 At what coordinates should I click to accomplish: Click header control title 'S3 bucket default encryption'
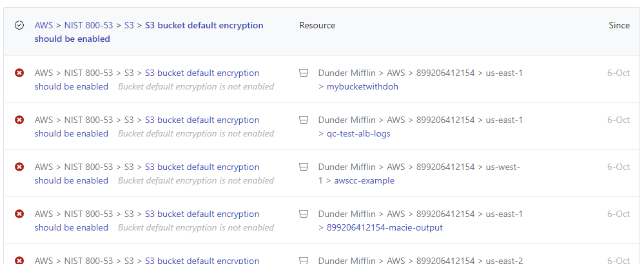(204, 25)
